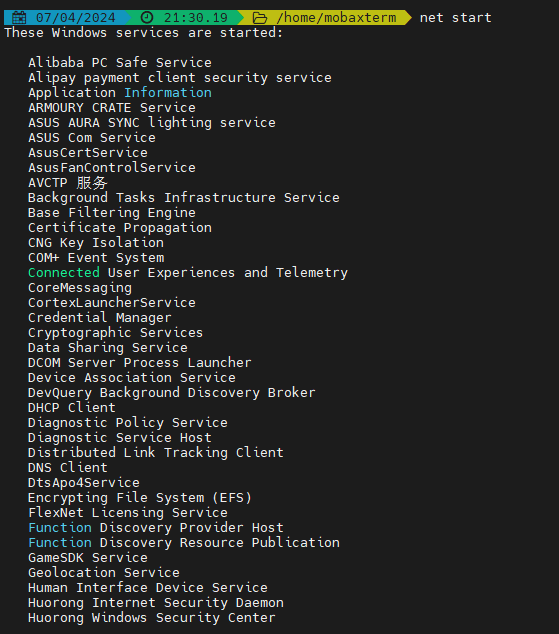
Task: Click the clock icon in the prompt
Action: pos(147,18)
